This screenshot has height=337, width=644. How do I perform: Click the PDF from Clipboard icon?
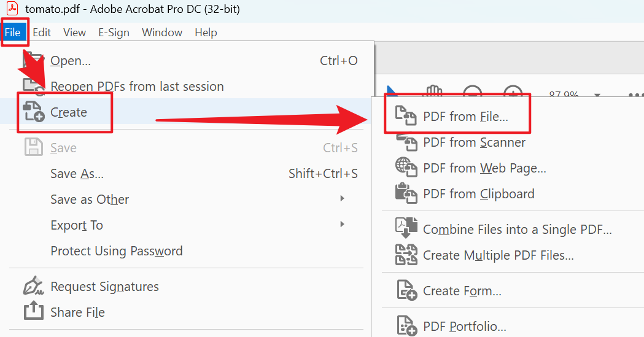(x=406, y=193)
